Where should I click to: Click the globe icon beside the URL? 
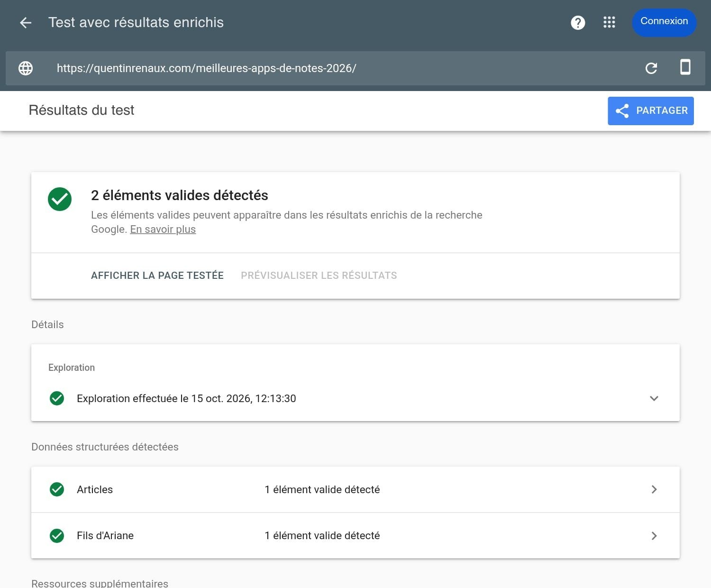coord(26,68)
